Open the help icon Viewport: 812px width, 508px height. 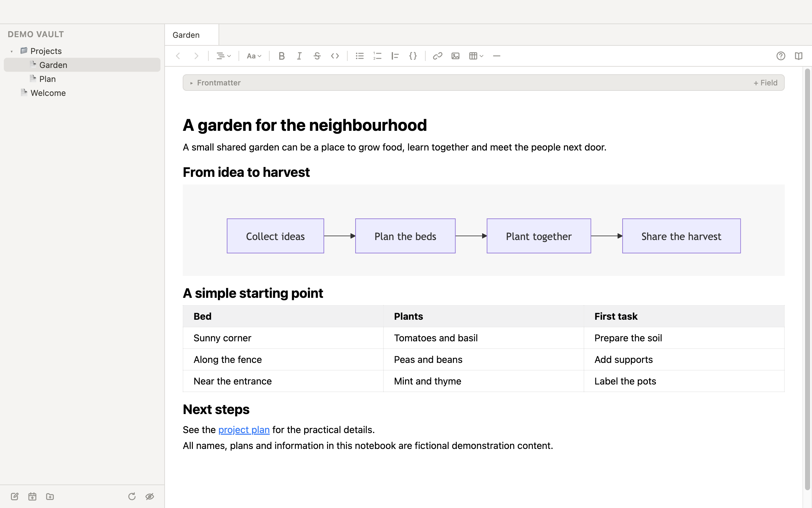pyautogui.click(x=781, y=56)
